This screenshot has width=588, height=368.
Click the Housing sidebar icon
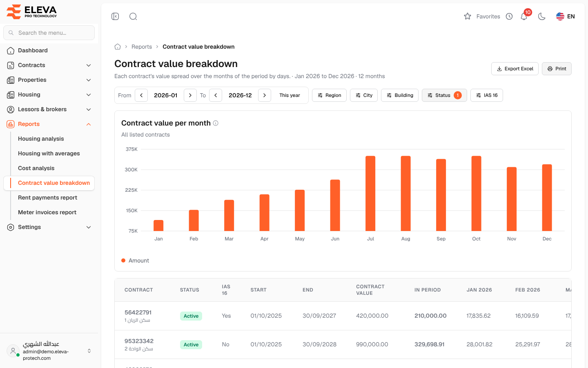[11, 95]
